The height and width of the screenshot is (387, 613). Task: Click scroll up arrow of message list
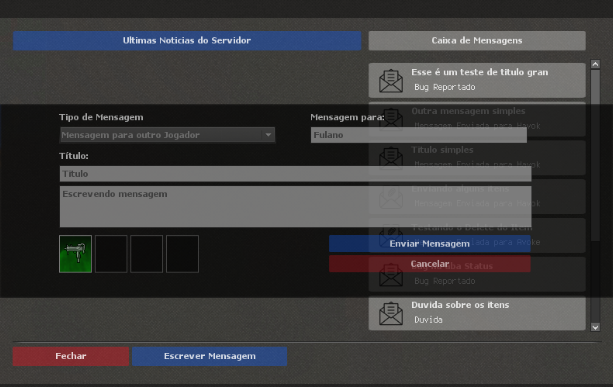[595, 64]
